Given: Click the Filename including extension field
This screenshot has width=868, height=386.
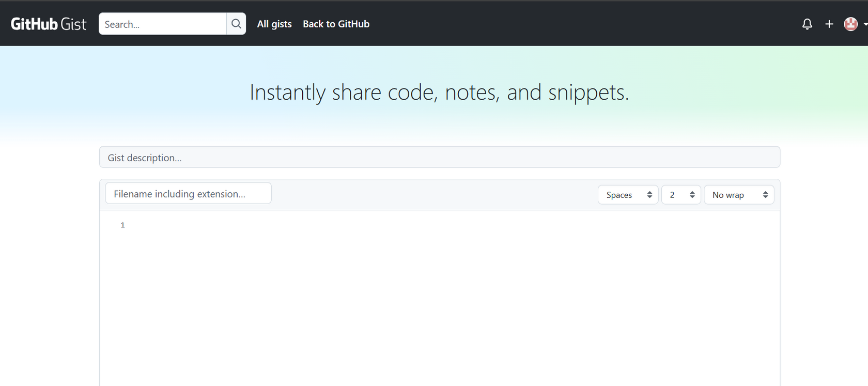Looking at the screenshot, I should [x=188, y=193].
